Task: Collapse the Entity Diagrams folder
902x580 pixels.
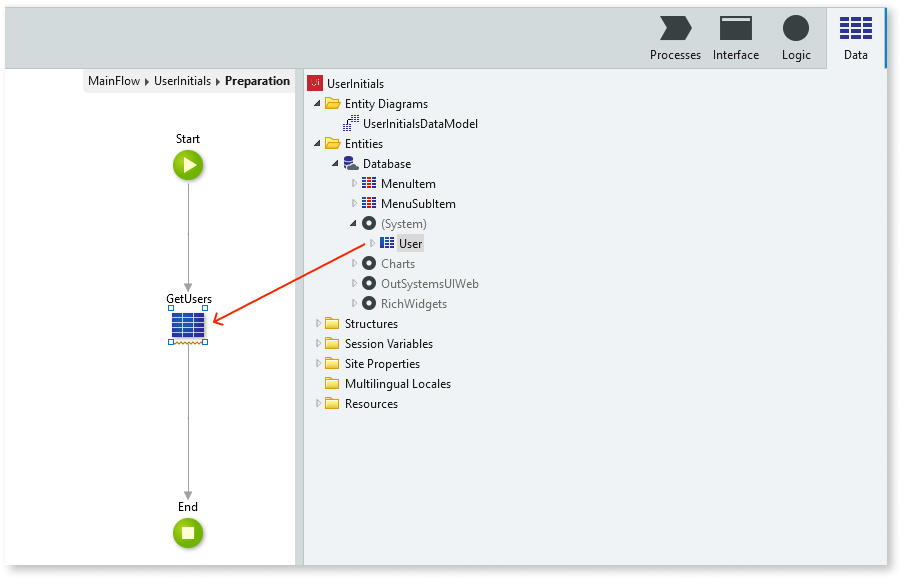Action: pyautogui.click(x=317, y=103)
